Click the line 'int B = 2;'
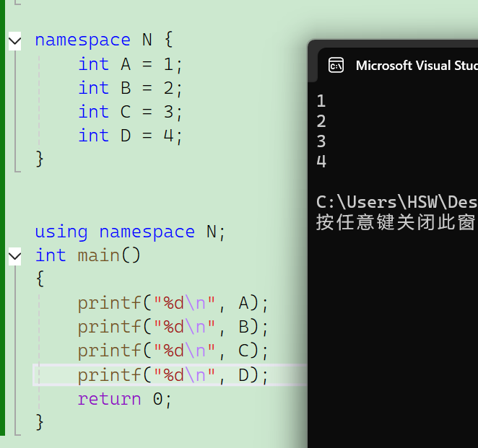The height and width of the screenshot is (448, 478). pos(130,88)
